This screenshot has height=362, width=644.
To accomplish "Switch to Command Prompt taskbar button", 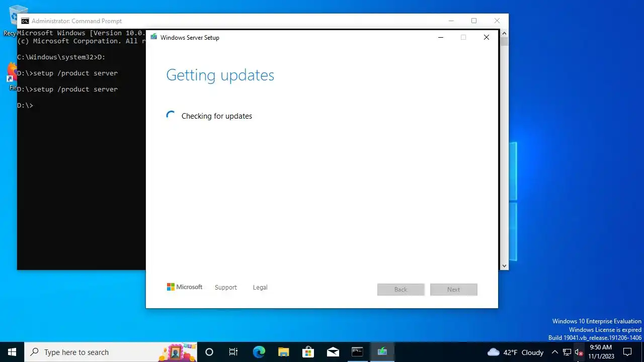I will [x=357, y=352].
